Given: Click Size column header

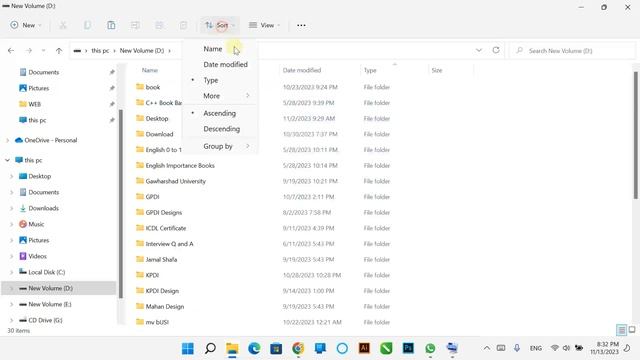Looking at the screenshot, I should (x=437, y=70).
